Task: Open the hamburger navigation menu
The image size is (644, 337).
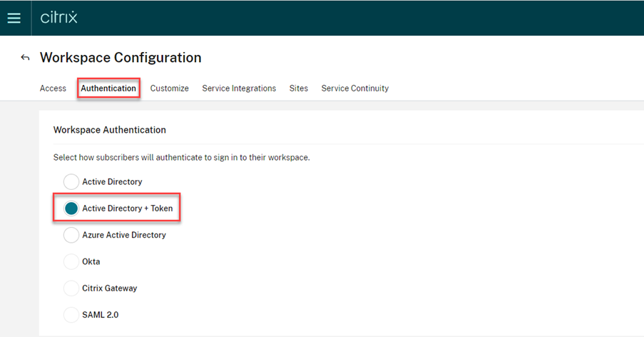Action: point(14,18)
